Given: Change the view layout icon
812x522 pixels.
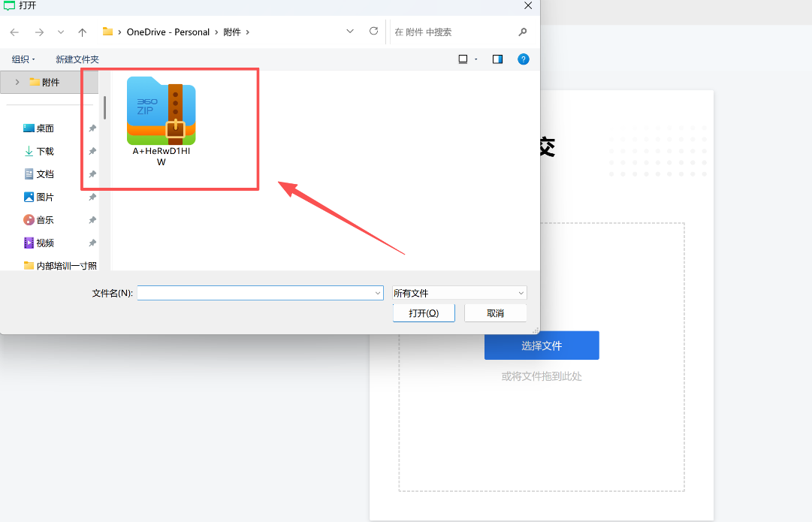Looking at the screenshot, I should [x=463, y=59].
